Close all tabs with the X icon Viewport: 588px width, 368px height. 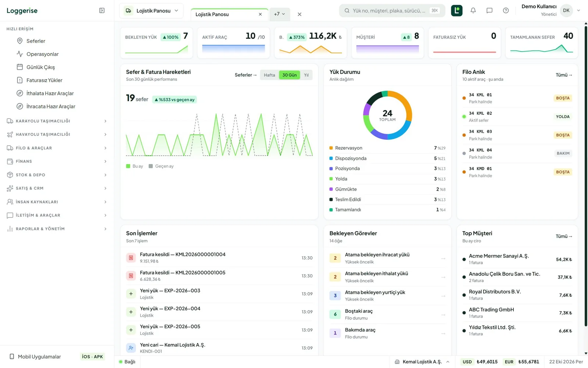[x=300, y=14]
